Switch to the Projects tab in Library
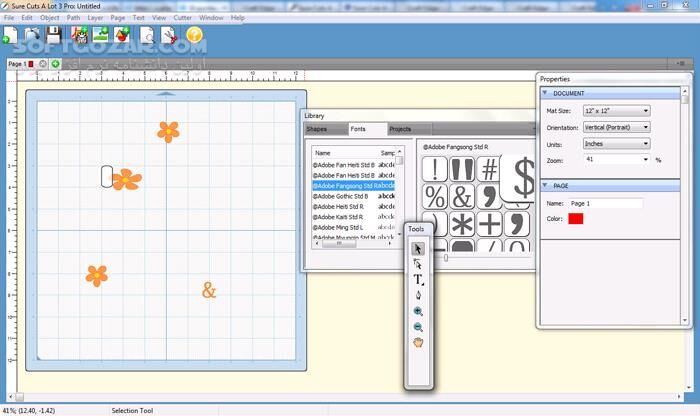Viewport: 700px width, 416px height. tap(400, 129)
